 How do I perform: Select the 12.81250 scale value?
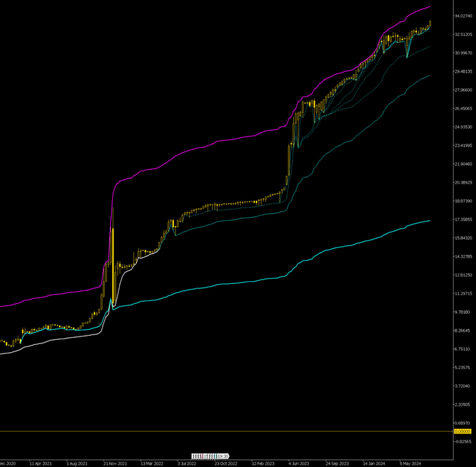click(463, 275)
